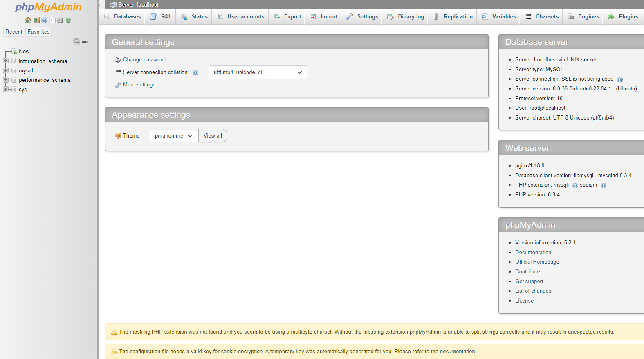Open the More settings link
The height and width of the screenshot is (359, 644).
pos(139,85)
